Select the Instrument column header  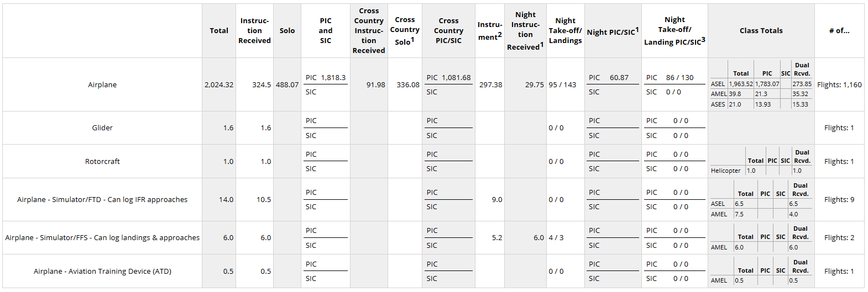click(490, 31)
